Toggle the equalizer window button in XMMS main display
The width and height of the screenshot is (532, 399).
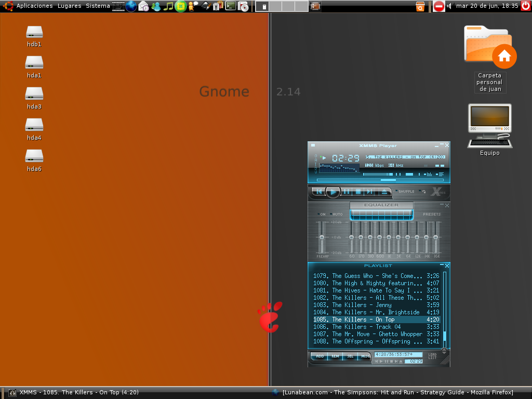click(x=429, y=175)
